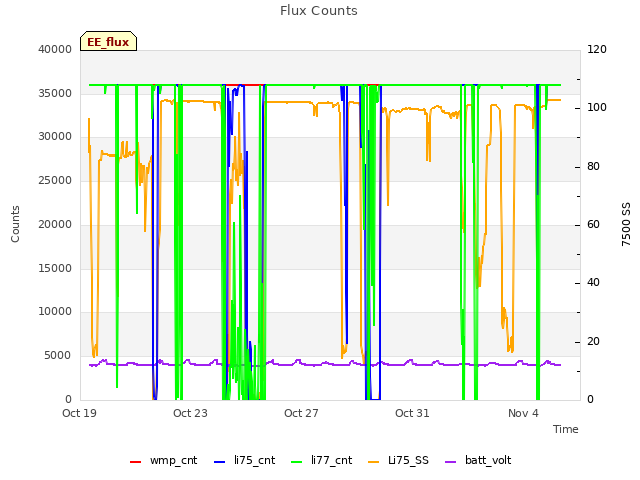Click the 120 right axis tick label
This screenshot has height=480, width=640.
click(597, 49)
